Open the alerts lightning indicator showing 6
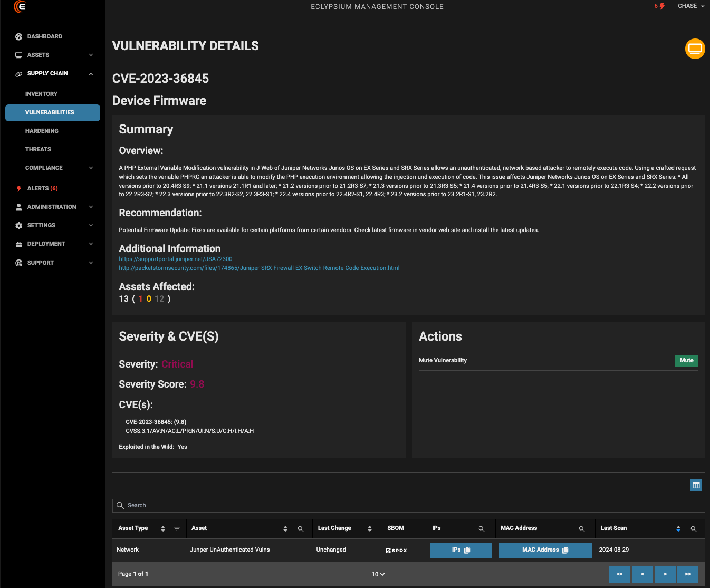Viewport: 710px width, 588px height. pyautogui.click(x=659, y=6)
